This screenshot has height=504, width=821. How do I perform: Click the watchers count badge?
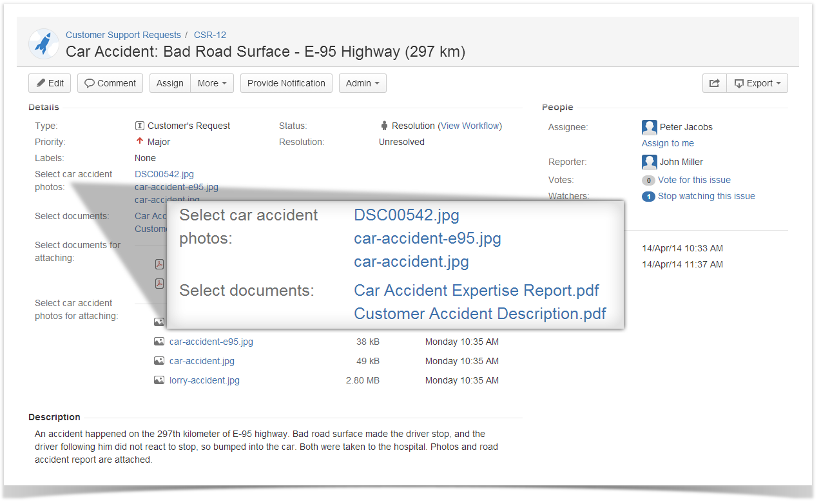pyautogui.click(x=648, y=197)
